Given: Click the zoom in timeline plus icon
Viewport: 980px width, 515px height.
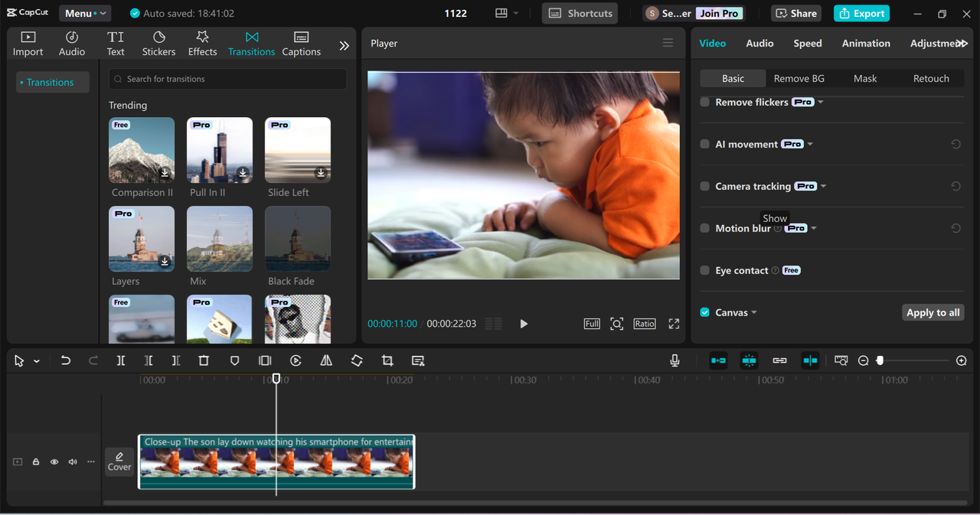Looking at the screenshot, I should (x=962, y=360).
